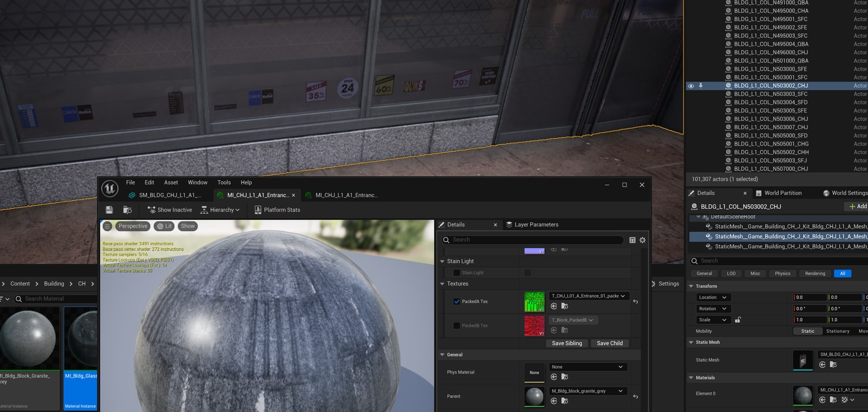Select the LOD filter in level Details
868x412 pixels.
(731, 273)
